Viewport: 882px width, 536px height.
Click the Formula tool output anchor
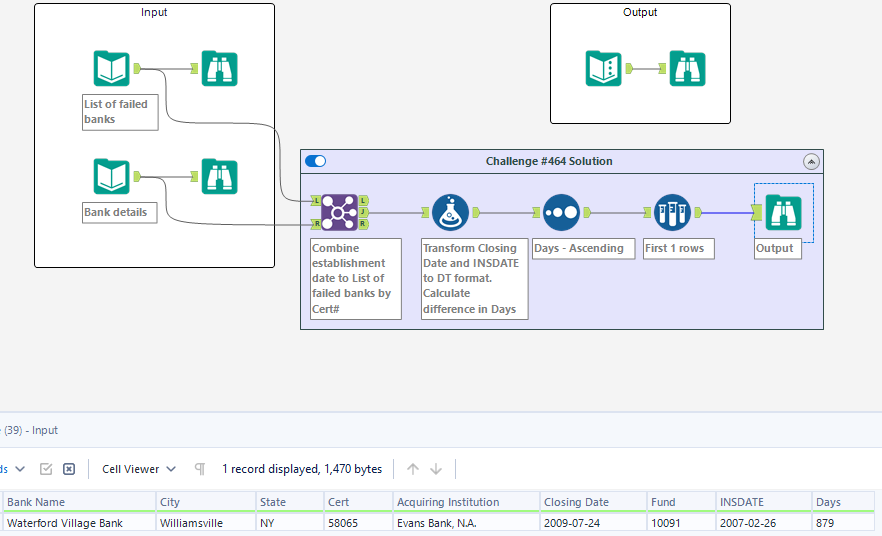tap(476, 213)
